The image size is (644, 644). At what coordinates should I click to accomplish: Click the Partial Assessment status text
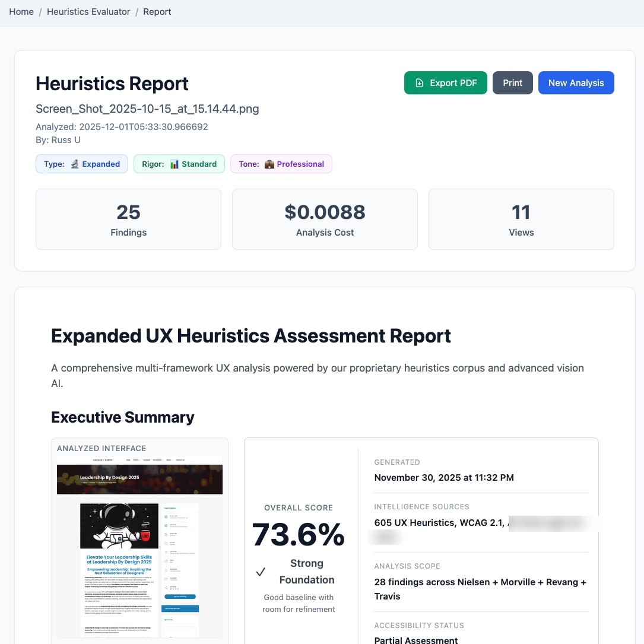tap(415, 640)
